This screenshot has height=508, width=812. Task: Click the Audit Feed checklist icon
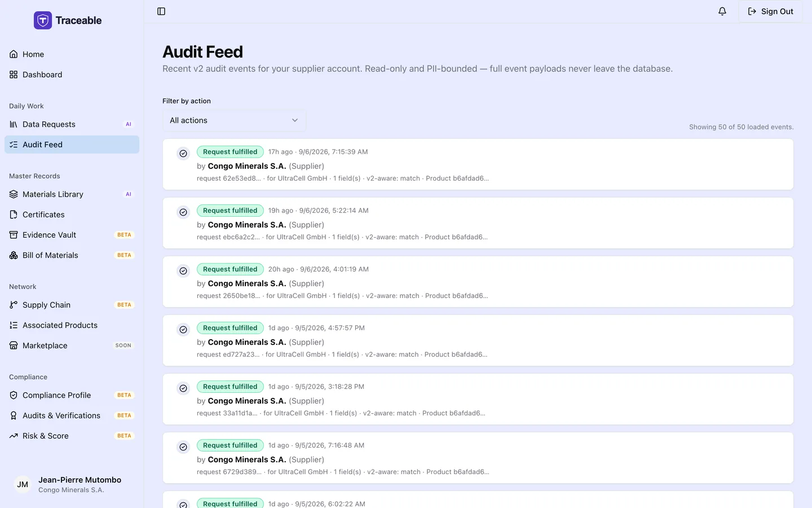point(14,144)
